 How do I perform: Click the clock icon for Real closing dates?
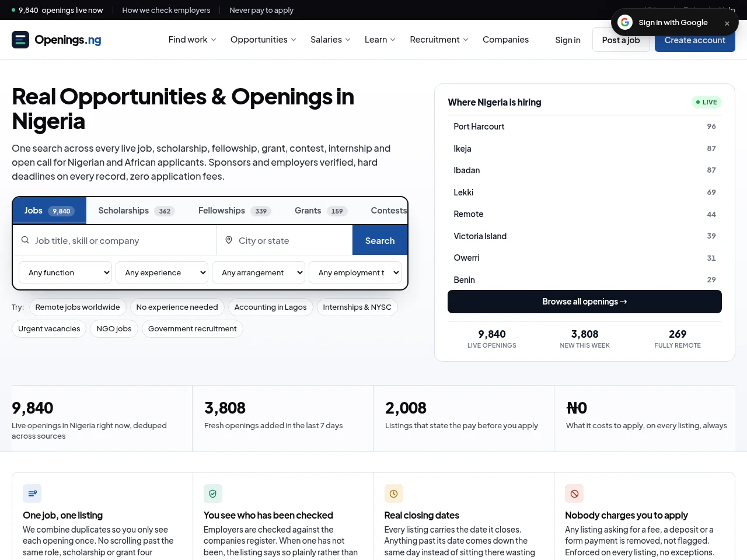(x=394, y=494)
